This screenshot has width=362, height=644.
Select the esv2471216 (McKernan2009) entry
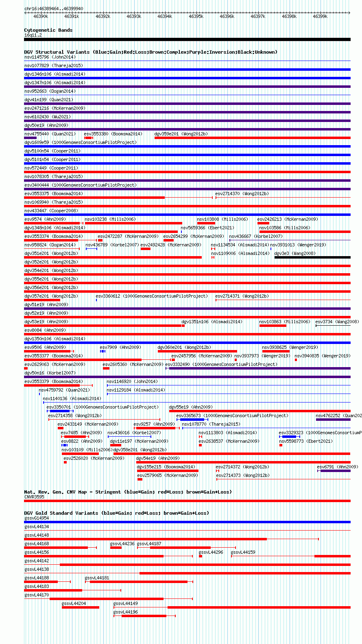[55, 108]
